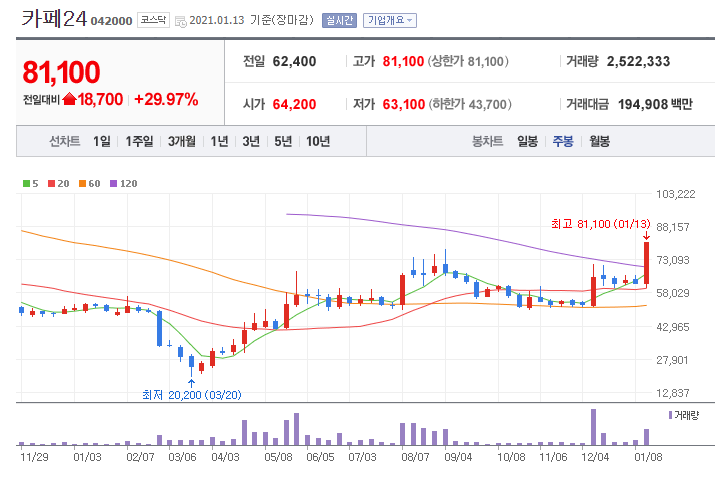
Task: Switch to 월봉 candlestick chart
Action: (x=599, y=141)
